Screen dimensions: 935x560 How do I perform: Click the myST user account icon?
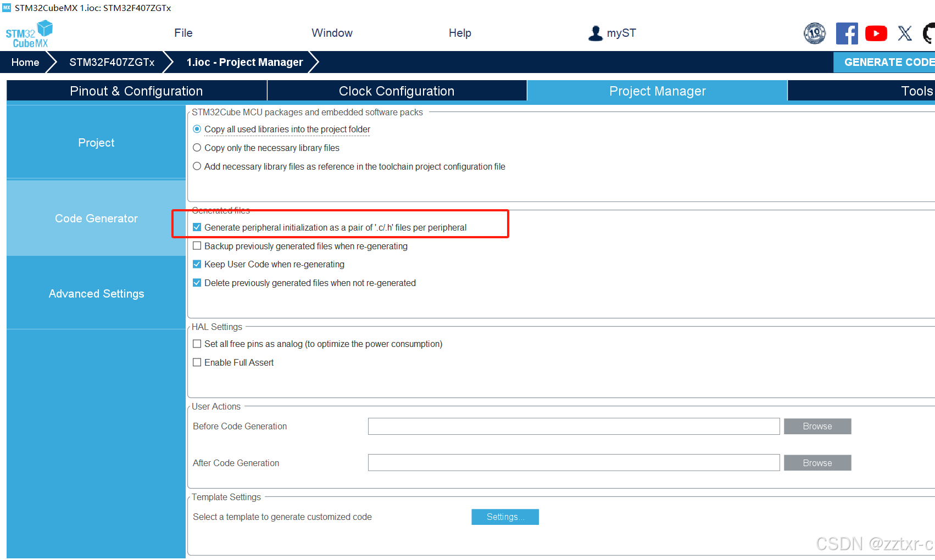click(x=595, y=33)
